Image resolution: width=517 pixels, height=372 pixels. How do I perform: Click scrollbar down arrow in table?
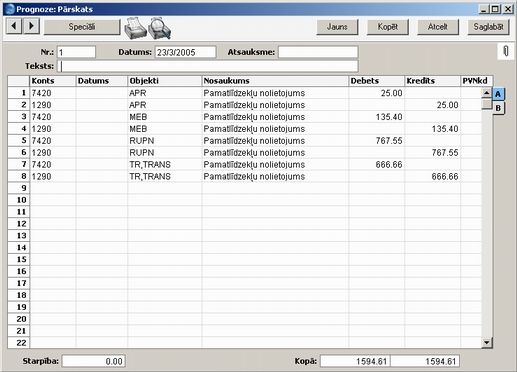(x=486, y=342)
